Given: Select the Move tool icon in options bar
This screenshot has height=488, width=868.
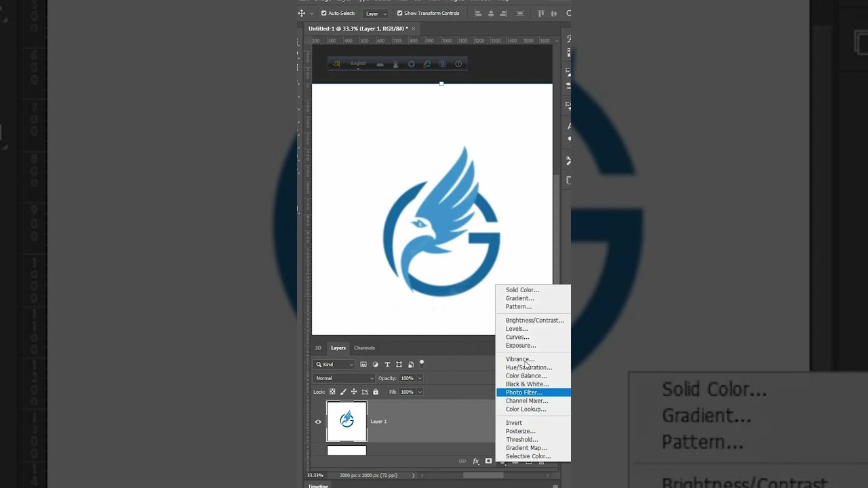Looking at the screenshot, I should tap(302, 13).
